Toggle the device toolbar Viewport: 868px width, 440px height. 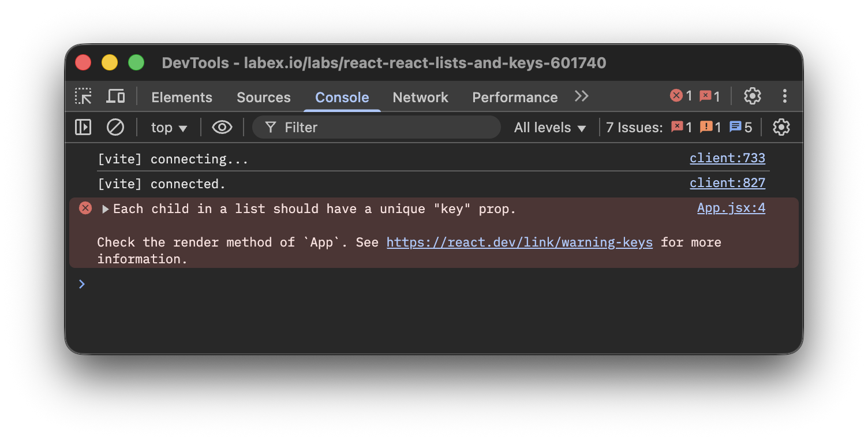click(x=115, y=96)
